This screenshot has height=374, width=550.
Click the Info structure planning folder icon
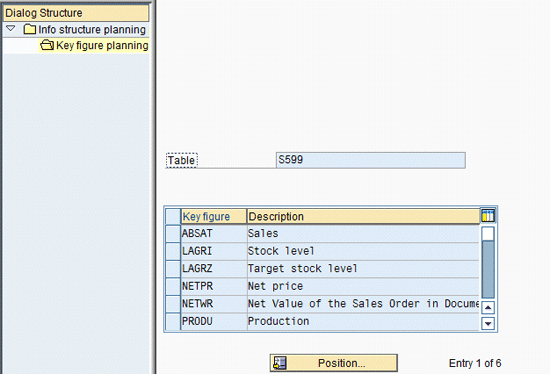[30, 29]
